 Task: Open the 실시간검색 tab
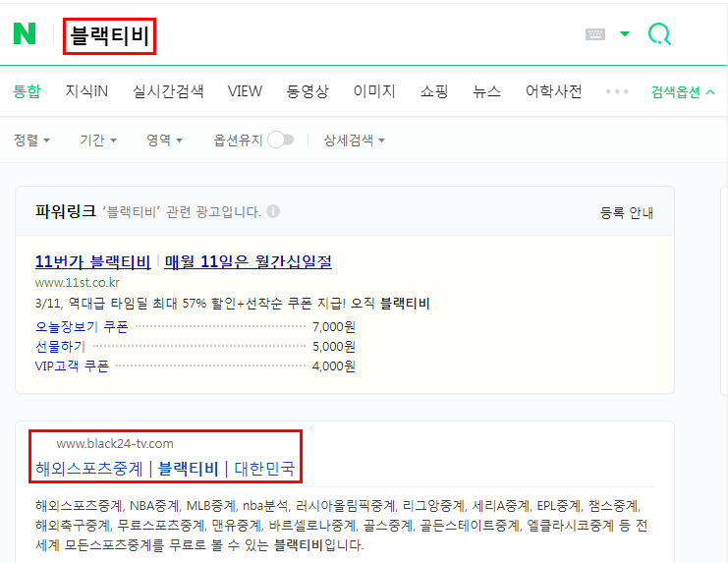[x=168, y=91]
